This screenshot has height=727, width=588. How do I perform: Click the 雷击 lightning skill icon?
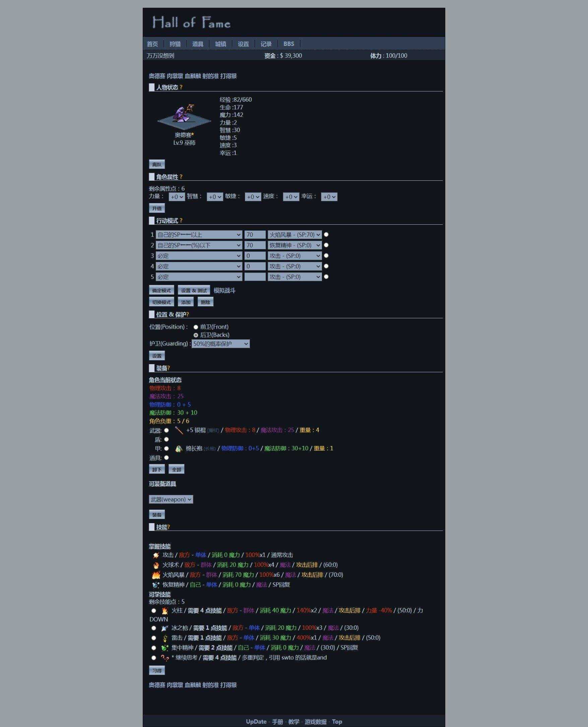pos(165,638)
